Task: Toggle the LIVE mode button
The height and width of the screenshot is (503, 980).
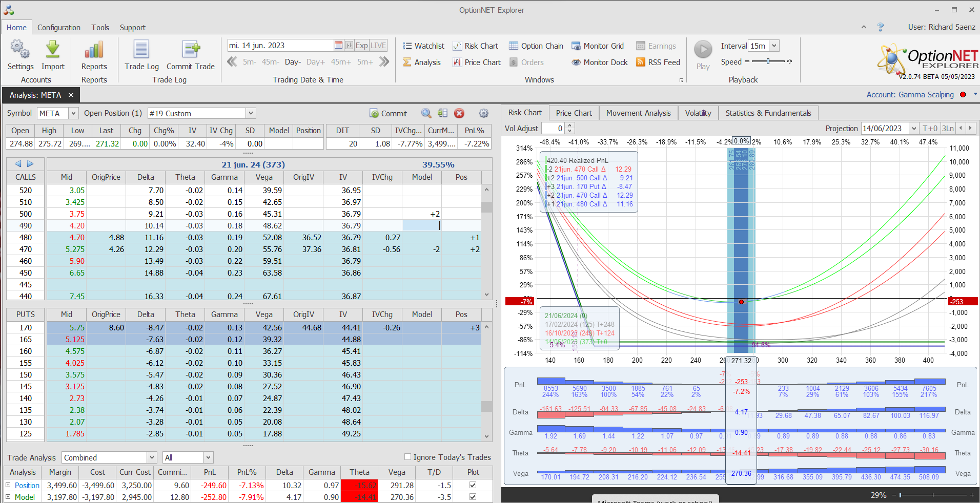Action: tap(378, 46)
